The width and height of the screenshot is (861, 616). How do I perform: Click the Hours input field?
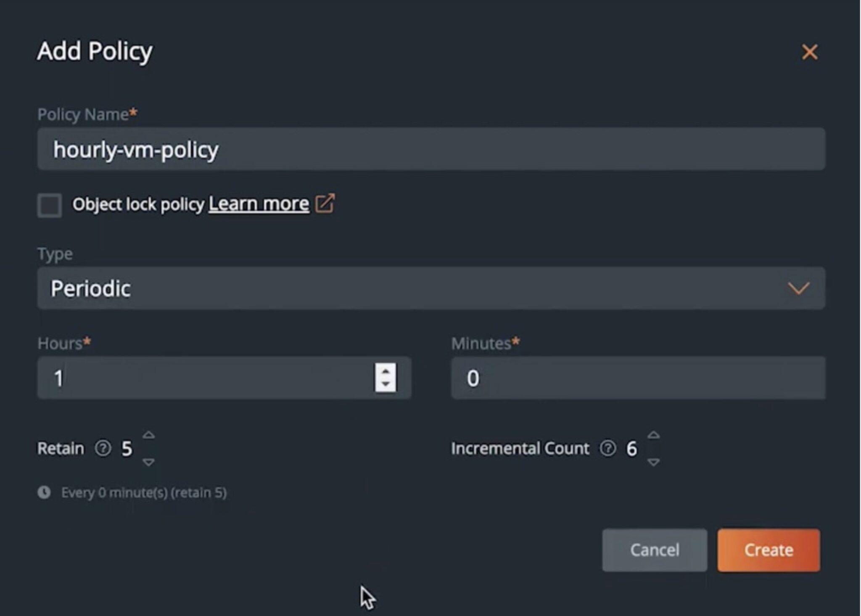tap(189, 378)
